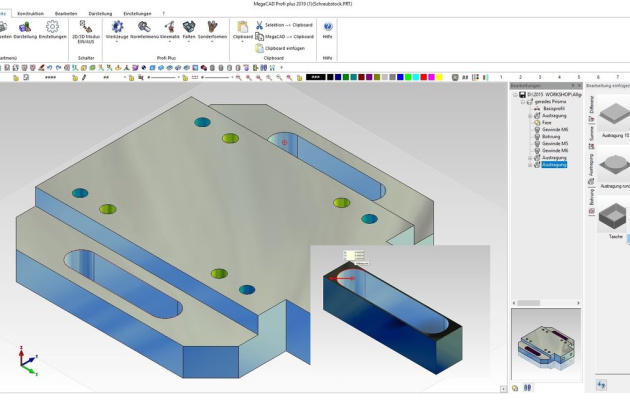The width and height of the screenshot is (630, 420).
Task: Expand the first Austragung tree node
Action: (530, 115)
